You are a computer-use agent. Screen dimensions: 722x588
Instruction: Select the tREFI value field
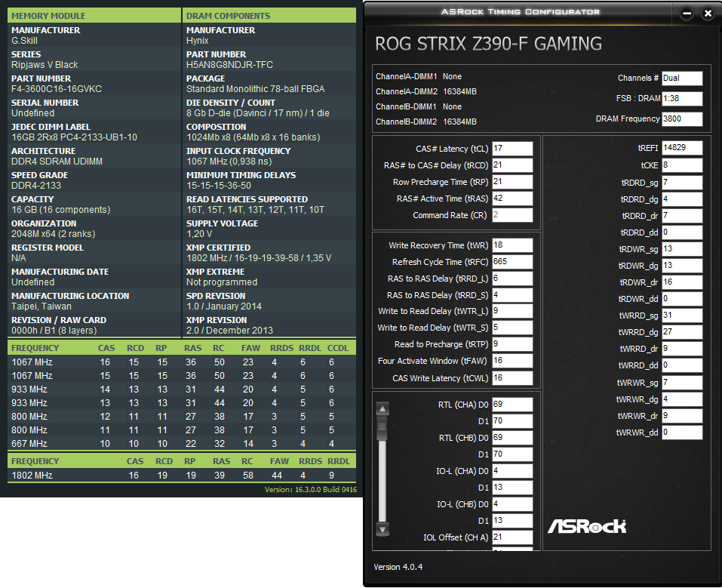pyautogui.click(x=682, y=147)
